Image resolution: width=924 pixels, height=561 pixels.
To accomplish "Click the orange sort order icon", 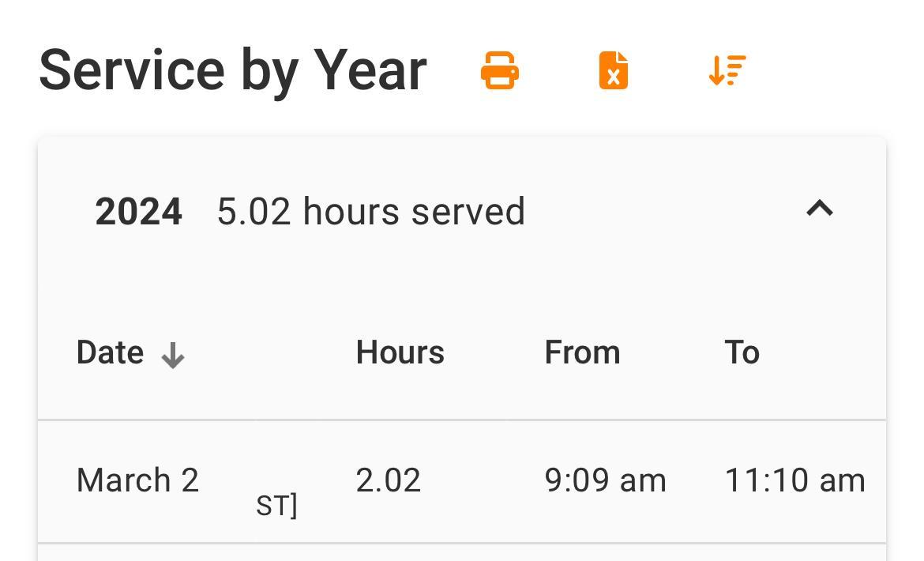I will 727,70.
